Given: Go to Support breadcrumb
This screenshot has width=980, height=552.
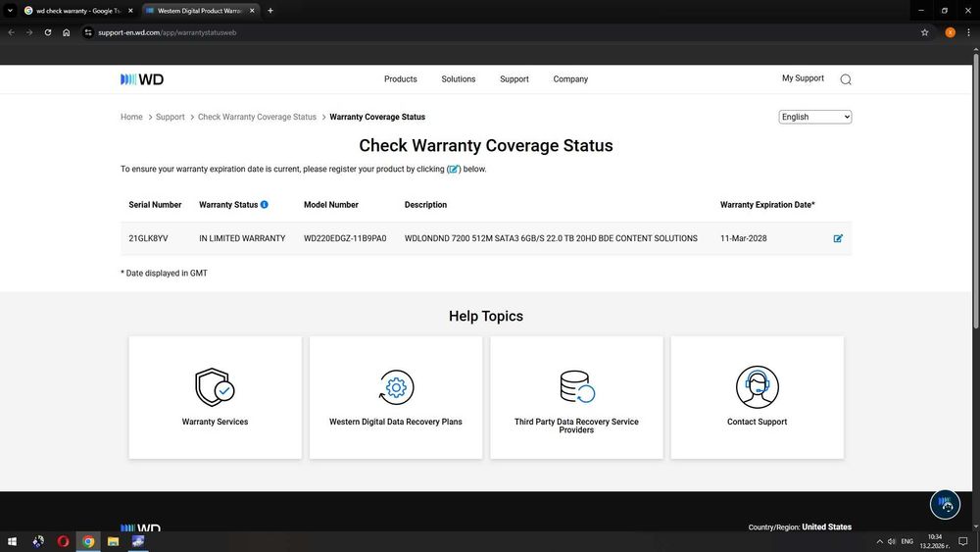Looking at the screenshot, I should click(170, 117).
